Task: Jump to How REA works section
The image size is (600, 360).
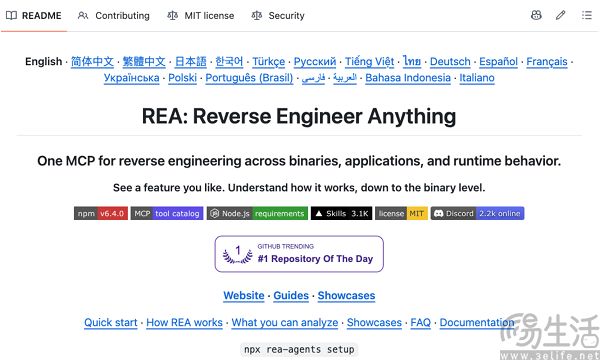Action: tap(184, 323)
